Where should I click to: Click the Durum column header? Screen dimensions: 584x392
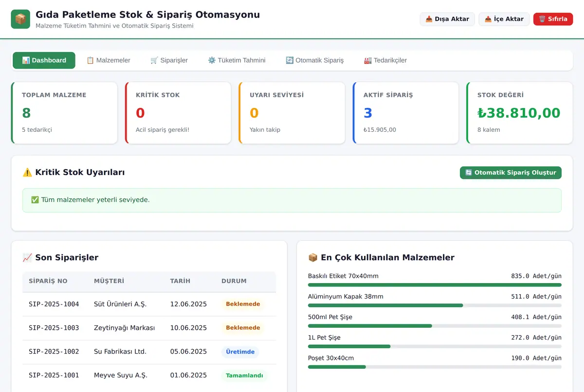click(234, 281)
